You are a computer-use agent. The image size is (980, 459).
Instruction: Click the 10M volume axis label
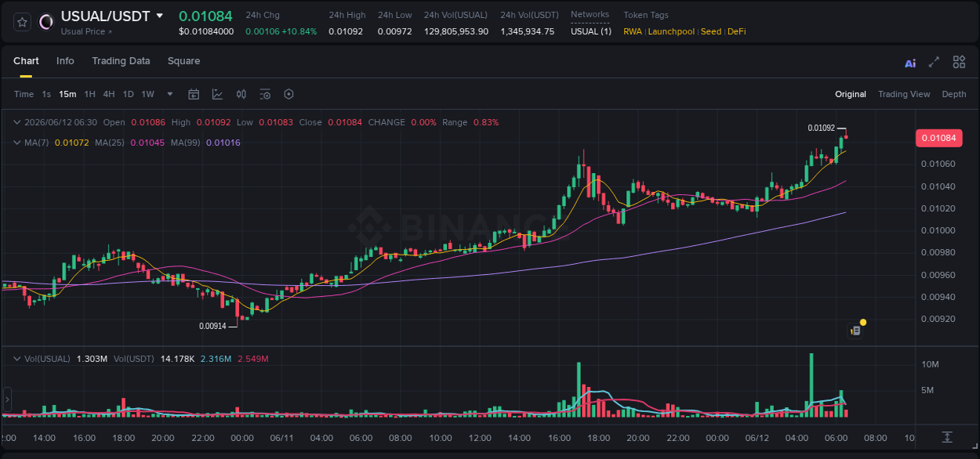click(x=931, y=365)
